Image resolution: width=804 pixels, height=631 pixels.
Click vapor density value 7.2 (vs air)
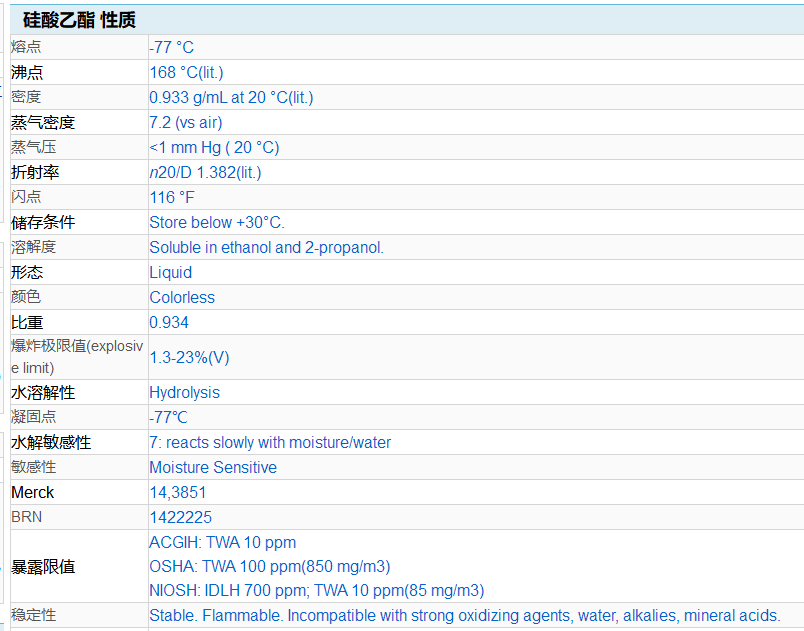pyautogui.click(x=185, y=122)
